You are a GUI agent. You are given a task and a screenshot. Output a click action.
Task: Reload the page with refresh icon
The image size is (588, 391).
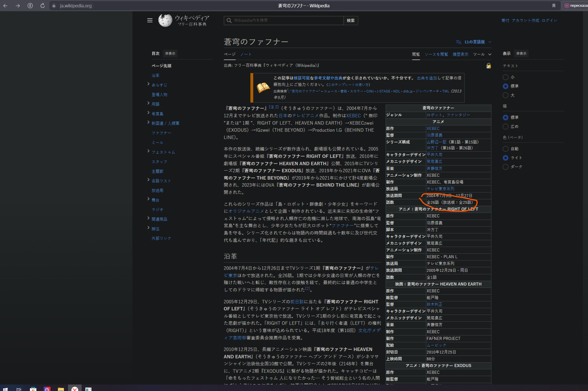pyautogui.click(x=43, y=6)
